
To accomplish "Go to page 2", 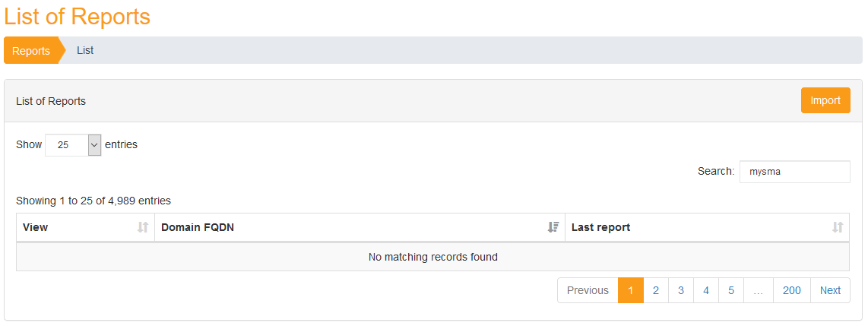I will pyautogui.click(x=656, y=290).
